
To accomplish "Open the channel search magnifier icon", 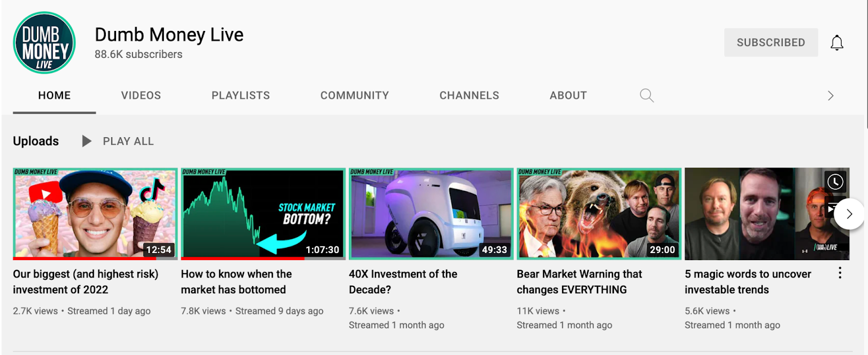I will 646,95.
